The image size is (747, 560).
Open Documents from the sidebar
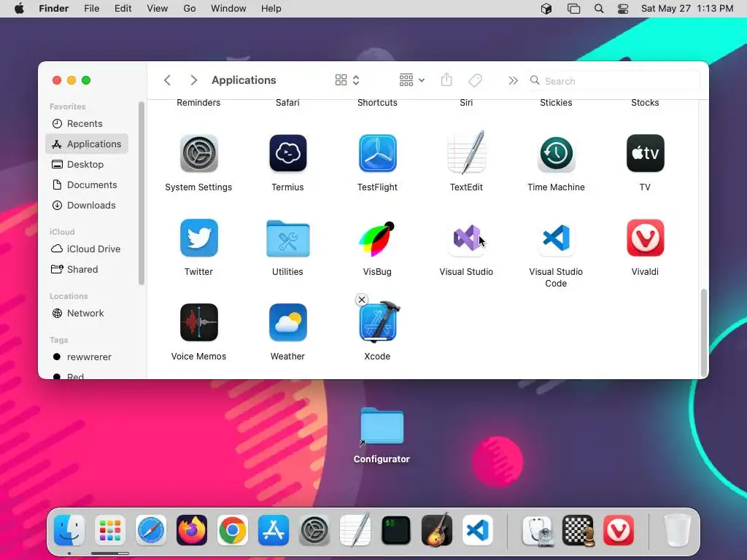coord(87,184)
